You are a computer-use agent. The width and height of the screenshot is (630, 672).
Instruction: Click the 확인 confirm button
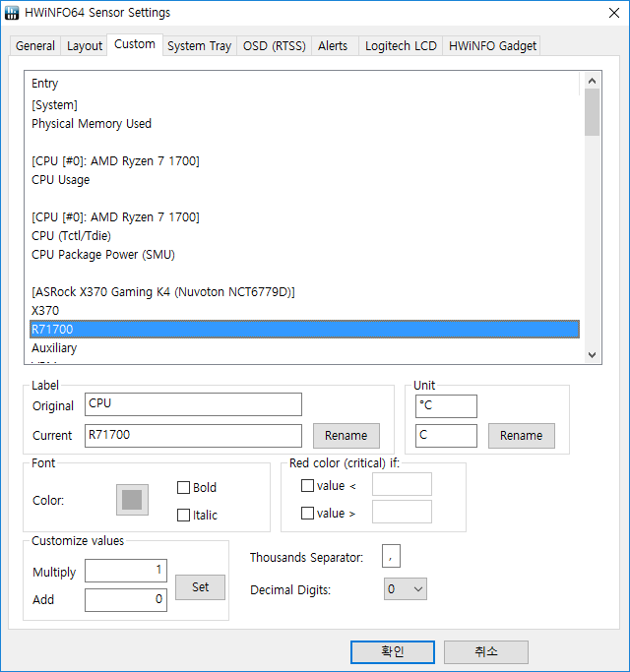[x=392, y=651]
